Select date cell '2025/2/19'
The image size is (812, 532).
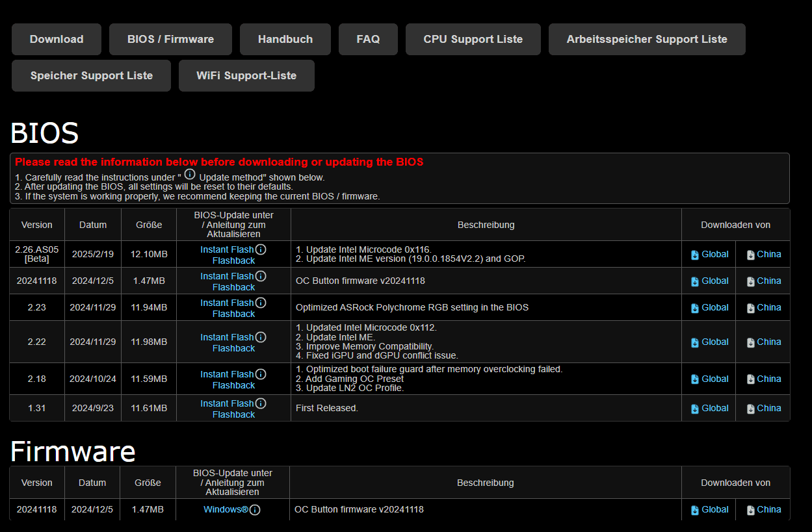click(93, 254)
